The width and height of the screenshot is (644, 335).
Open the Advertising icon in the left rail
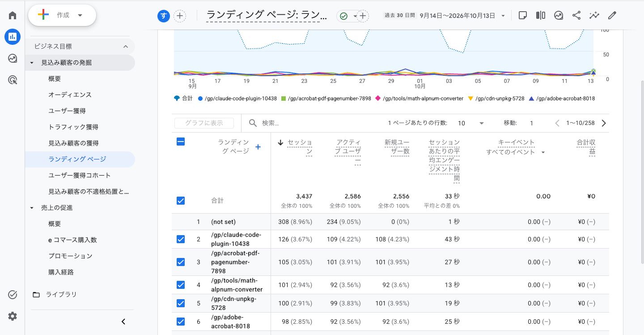pos(13,80)
